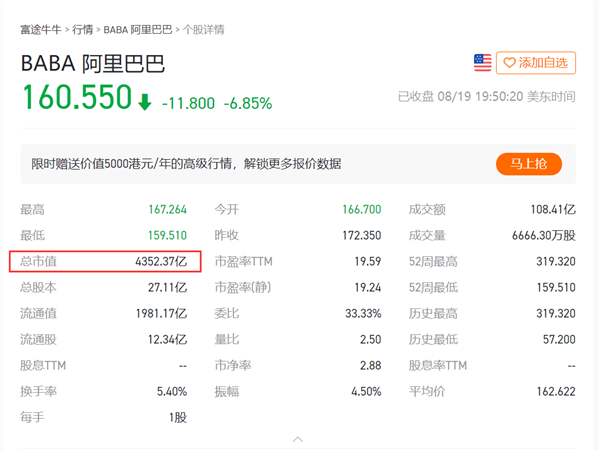Click the 52周最高 value 319.320
The height and width of the screenshot is (452, 600).
[x=555, y=262]
